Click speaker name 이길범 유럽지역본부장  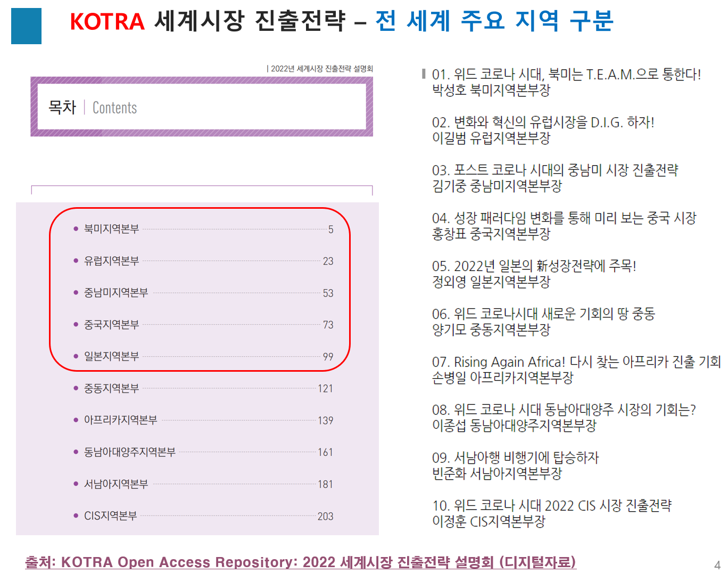click(x=491, y=138)
